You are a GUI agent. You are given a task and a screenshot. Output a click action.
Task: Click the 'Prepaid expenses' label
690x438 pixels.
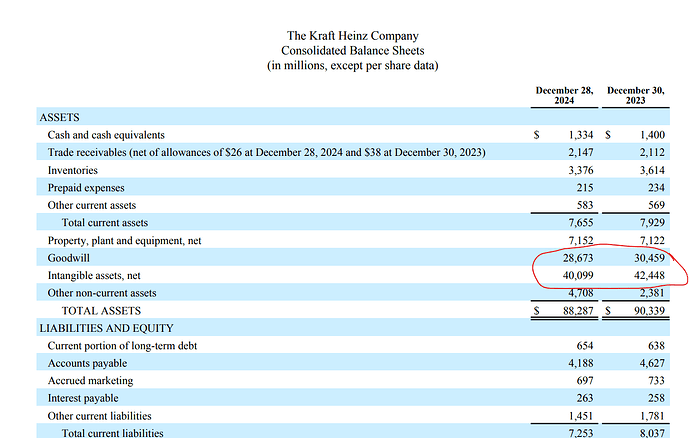(86, 188)
